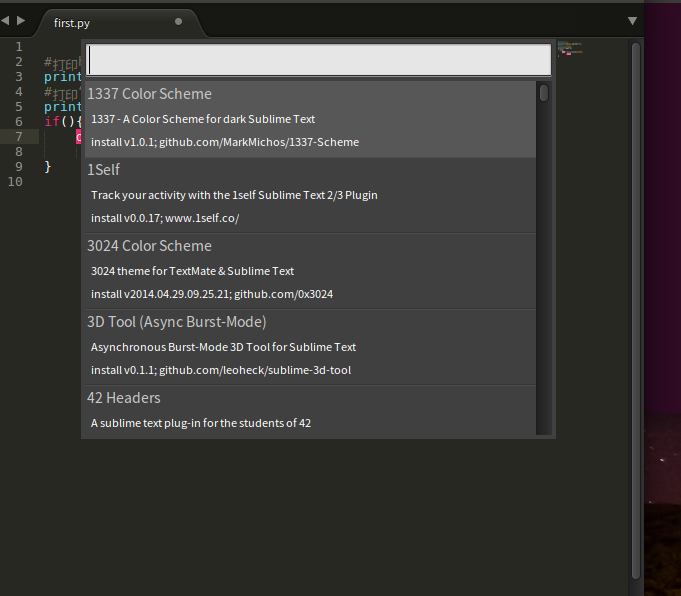
Task: Click the 'Track your activity' description line
Action: 234,195
